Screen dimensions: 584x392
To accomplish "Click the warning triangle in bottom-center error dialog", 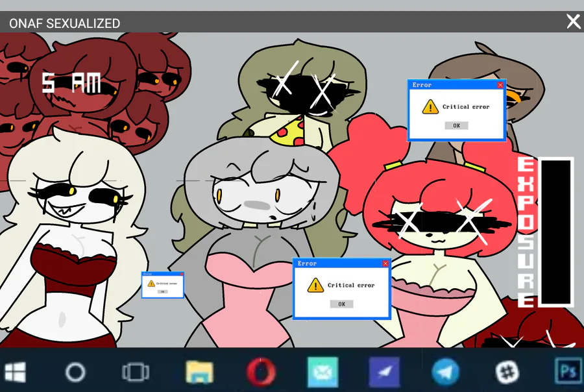I will coord(315,285).
